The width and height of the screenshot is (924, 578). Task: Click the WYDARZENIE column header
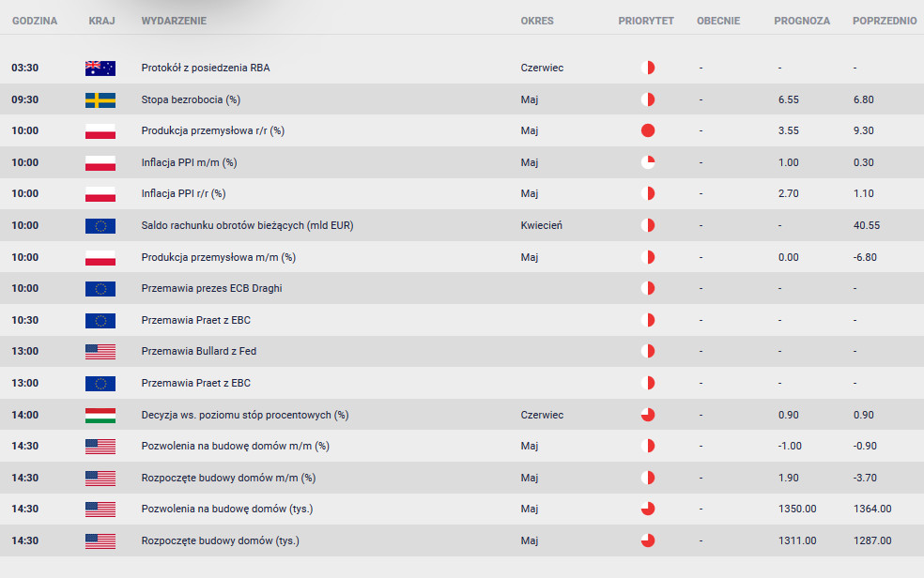click(174, 21)
